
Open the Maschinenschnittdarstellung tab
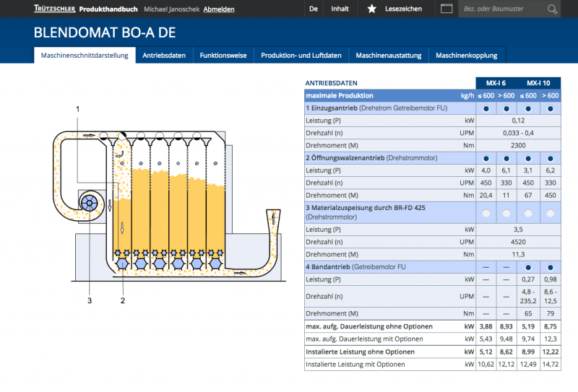(85, 56)
